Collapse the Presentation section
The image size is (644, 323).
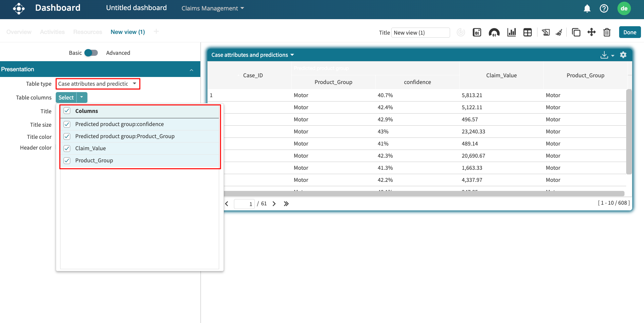191,70
